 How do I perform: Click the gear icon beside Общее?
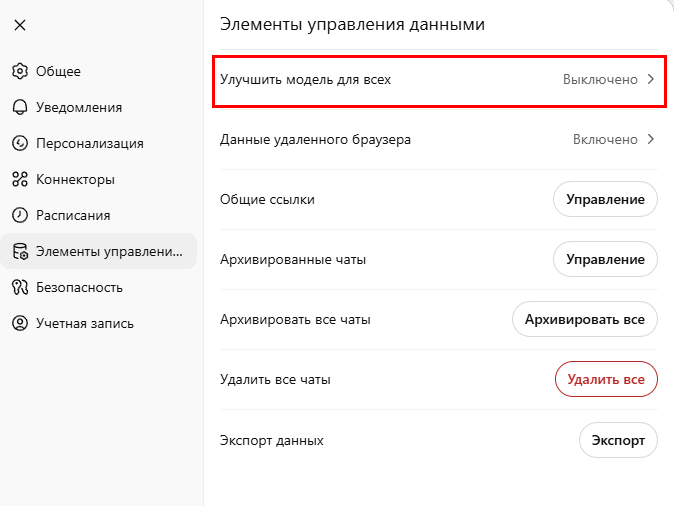coord(19,71)
